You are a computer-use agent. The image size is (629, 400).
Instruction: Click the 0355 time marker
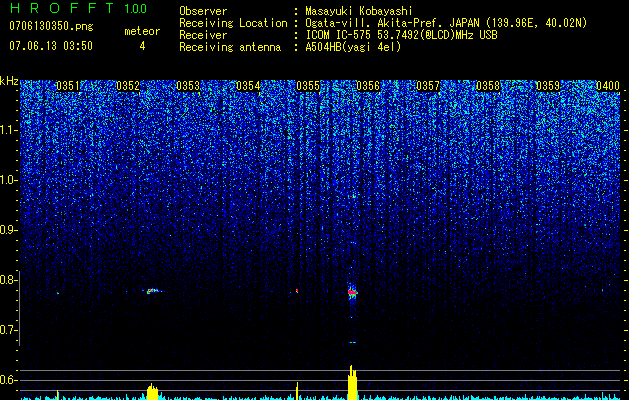308,86
